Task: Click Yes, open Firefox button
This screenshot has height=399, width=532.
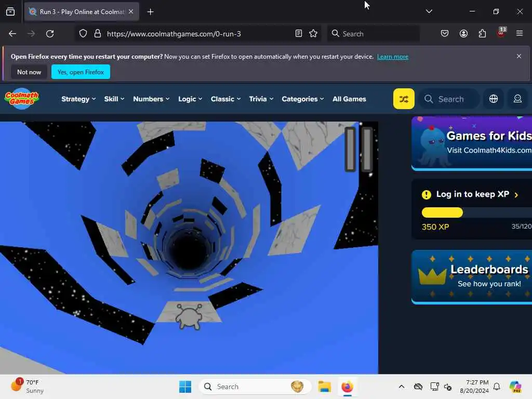Action: click(x=81, y=72)
